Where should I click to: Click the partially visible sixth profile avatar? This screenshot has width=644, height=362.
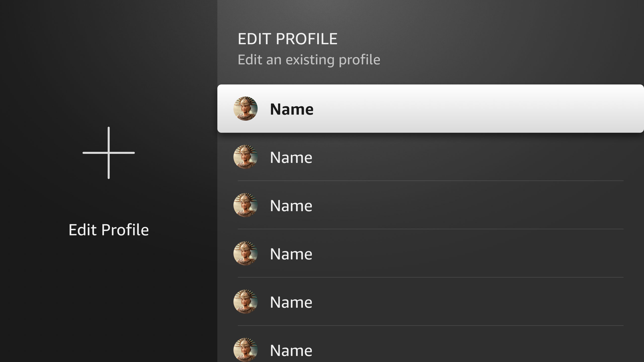246,350
